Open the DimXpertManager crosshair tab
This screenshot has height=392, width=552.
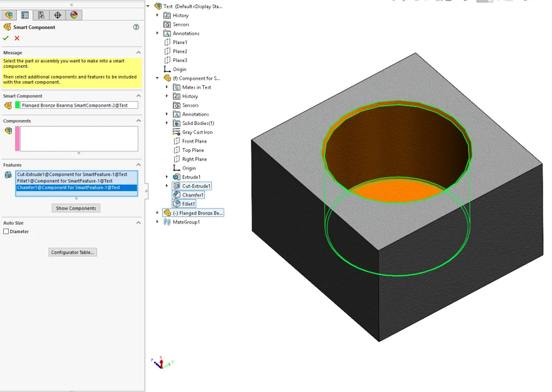[58, 15]
